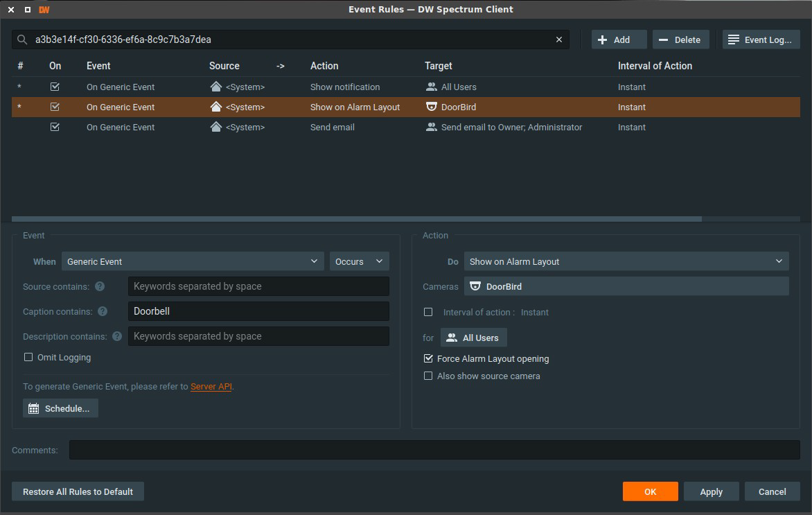
Task: Open the When Generic Event dropdown
Action: [193, 261]
